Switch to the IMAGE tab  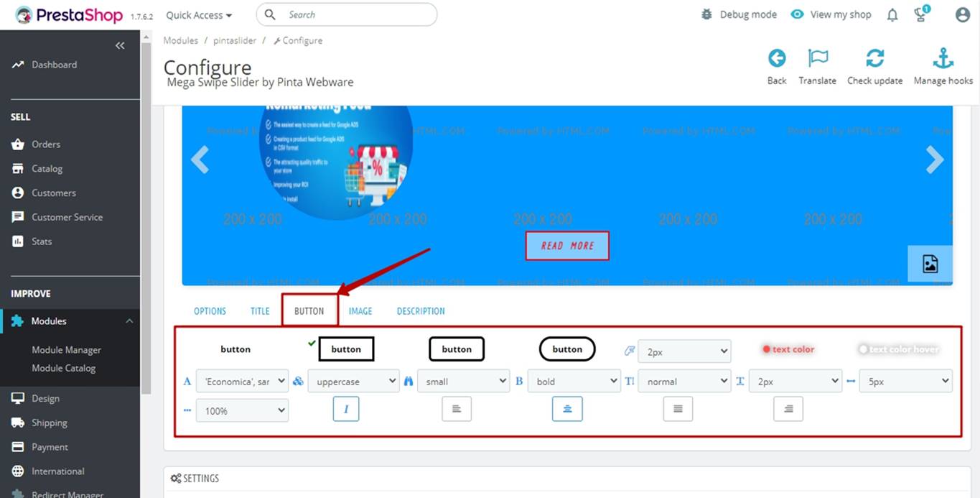[x=360, y=311]
